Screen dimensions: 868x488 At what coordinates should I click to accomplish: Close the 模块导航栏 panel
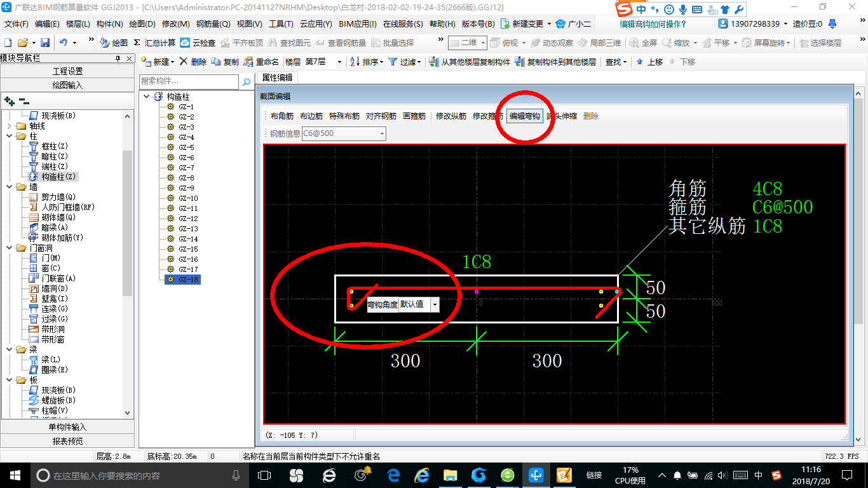point(129,58)
